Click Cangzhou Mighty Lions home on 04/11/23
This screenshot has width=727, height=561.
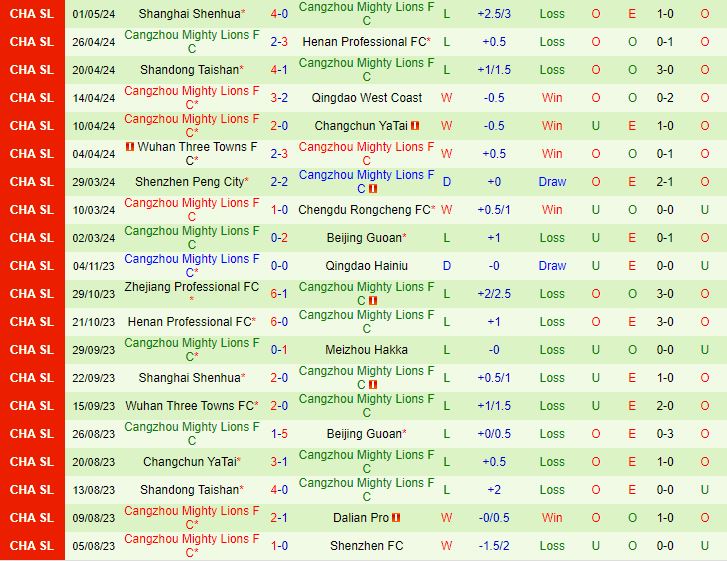192,265
